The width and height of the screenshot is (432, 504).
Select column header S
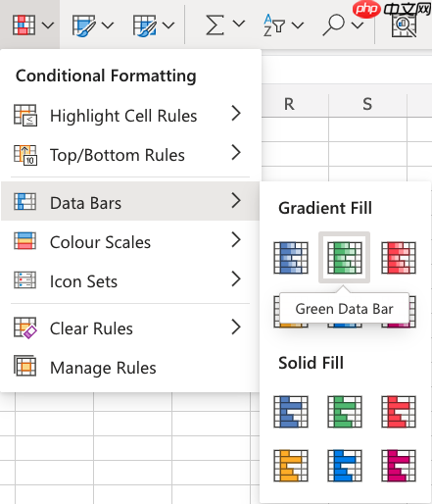367,104
